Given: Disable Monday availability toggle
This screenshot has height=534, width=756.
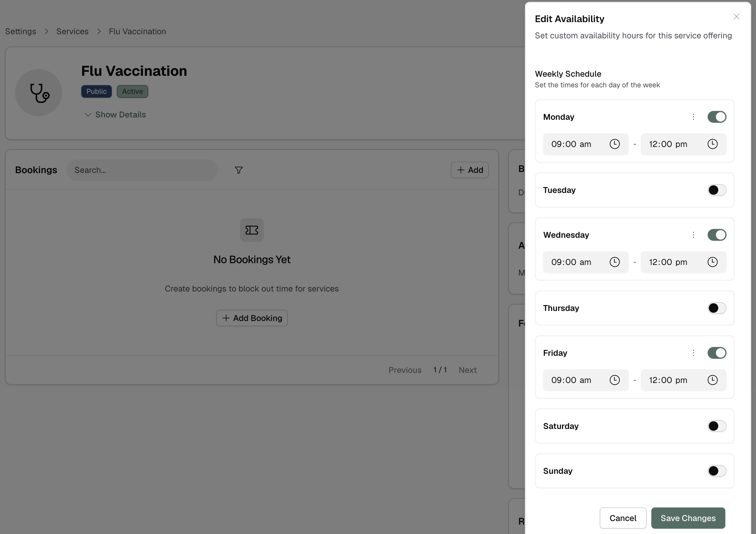Looking at the screenshot, I should pos(716,117).
